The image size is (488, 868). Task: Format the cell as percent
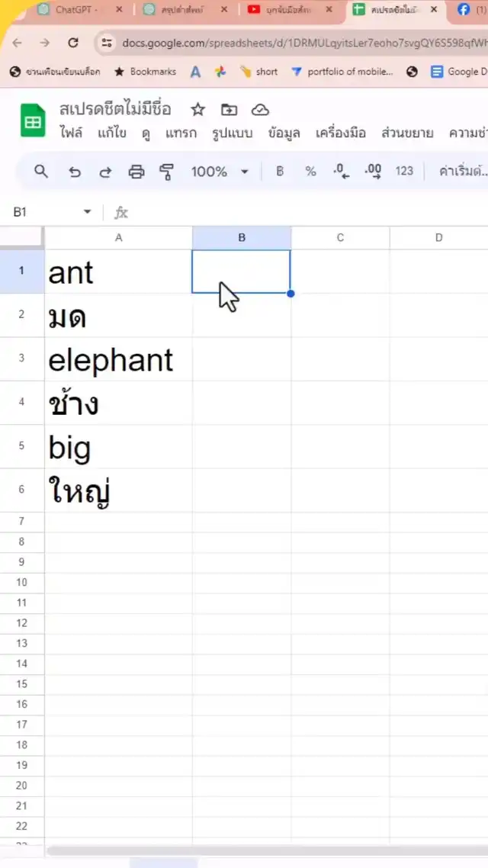pyautogui.click(x=310, y=172)
